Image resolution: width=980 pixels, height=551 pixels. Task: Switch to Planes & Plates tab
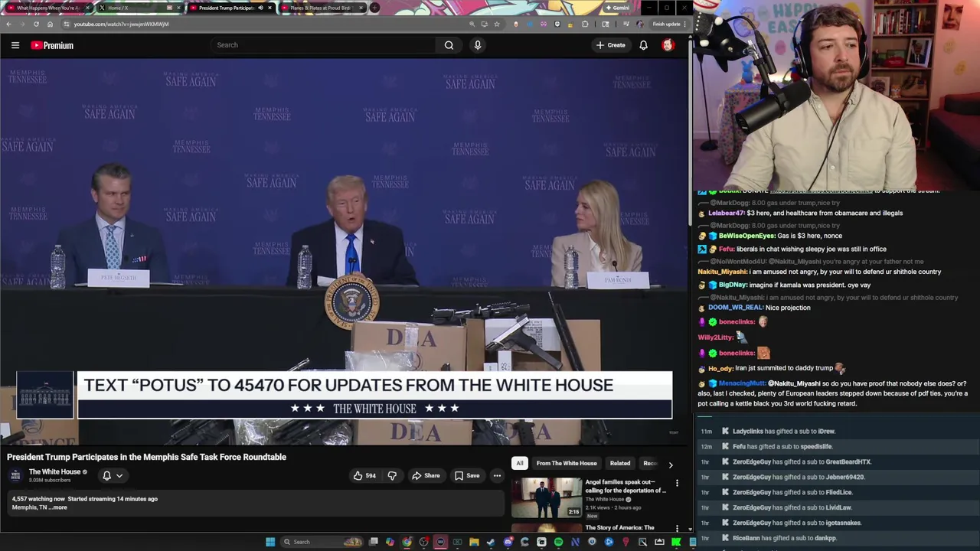321,8
